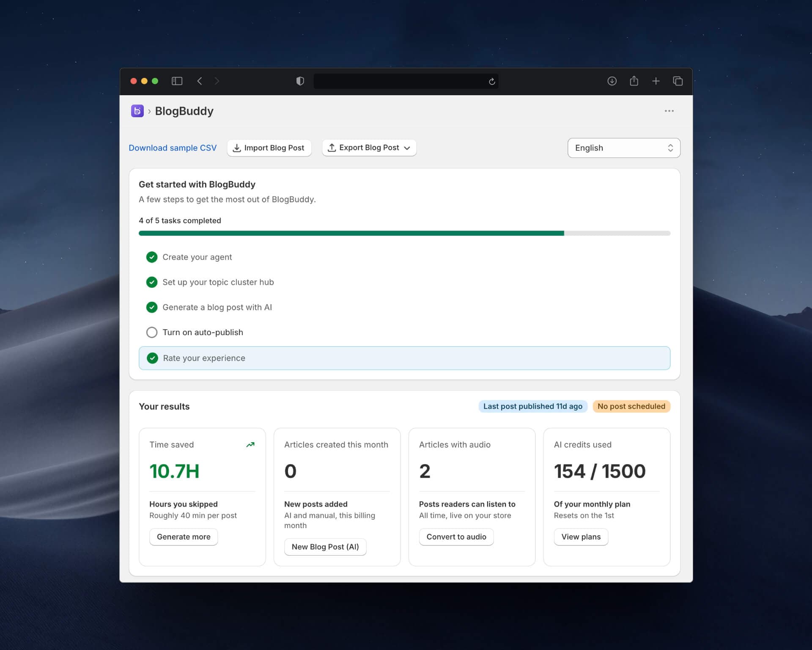Image resolution: width=812 pixels, height=650 pixels.
Task: Open the browser downloads icon
Action: [x=612, y=81]
